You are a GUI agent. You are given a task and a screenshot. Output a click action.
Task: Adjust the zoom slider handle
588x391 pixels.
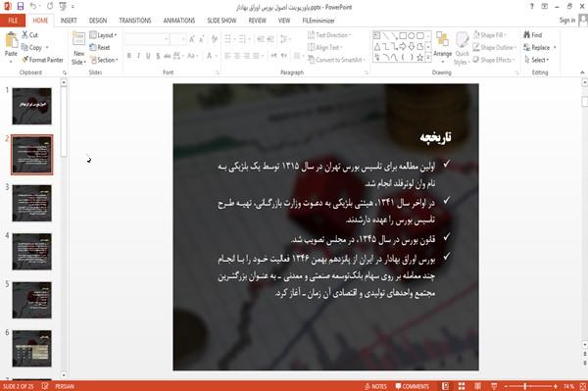(525, 386)
